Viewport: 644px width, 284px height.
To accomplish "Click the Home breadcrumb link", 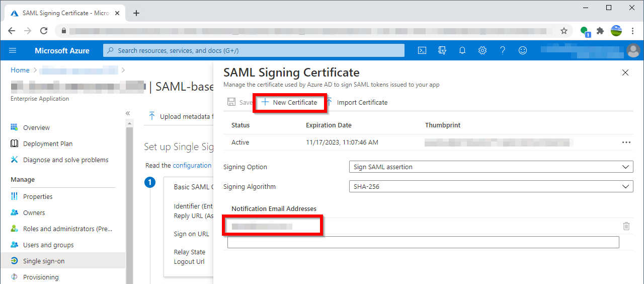I will (x=20, y=70).
